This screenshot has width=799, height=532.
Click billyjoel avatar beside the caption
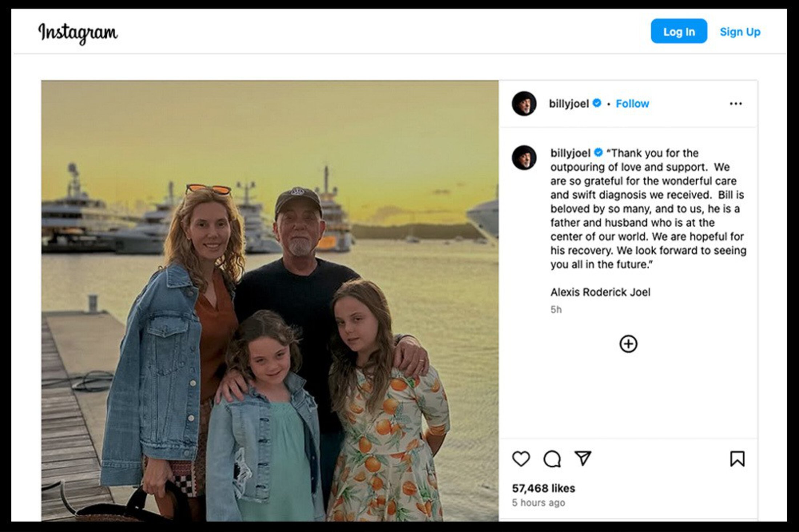click(524, 158)
